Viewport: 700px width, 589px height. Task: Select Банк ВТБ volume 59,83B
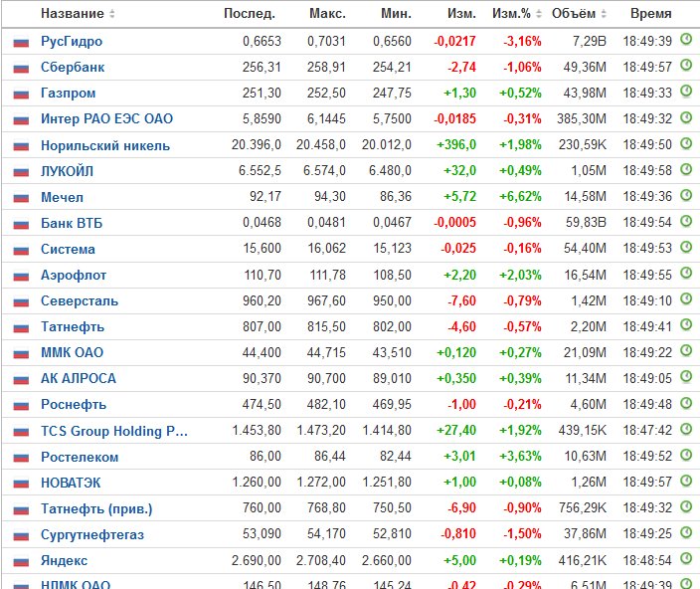click(586, 223)
